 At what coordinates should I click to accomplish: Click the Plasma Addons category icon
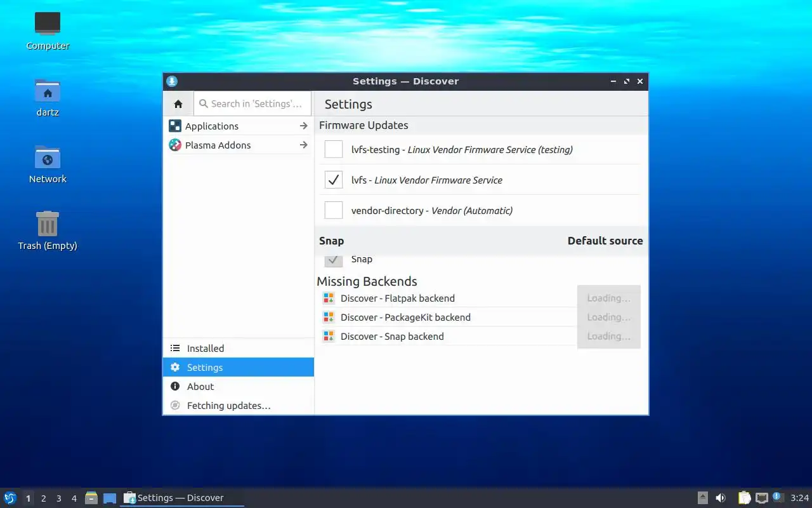(174, 145)
